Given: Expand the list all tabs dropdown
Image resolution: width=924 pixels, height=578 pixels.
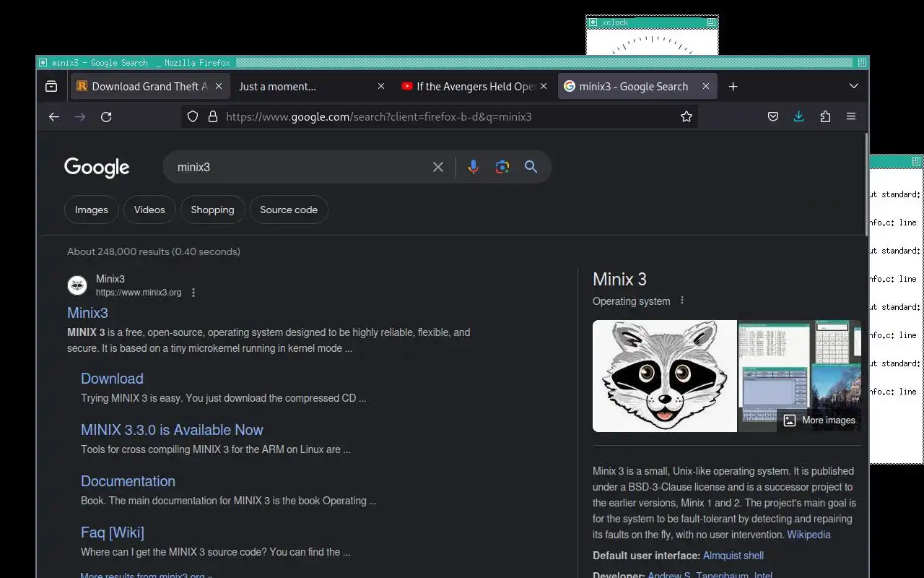Looking at the screenshot, I should click(x=854, y=86).
